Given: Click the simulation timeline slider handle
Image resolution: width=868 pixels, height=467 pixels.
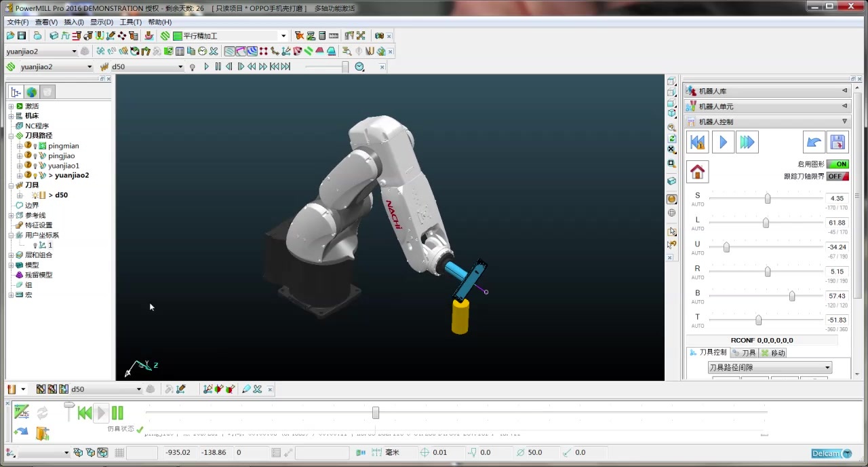Looking at the screenshot, I should 376,413.
